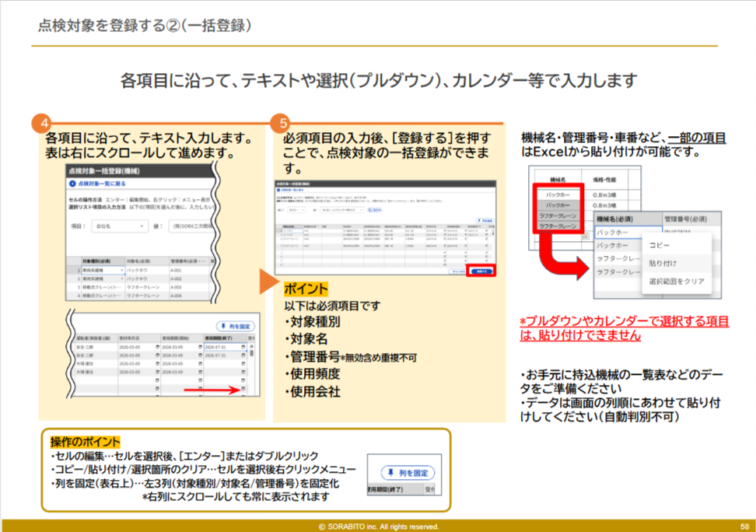Image resolution: width=756 pixels, height=532 pixels.
Task: Click the orange step 5 number badge
Action: (283, 123)
